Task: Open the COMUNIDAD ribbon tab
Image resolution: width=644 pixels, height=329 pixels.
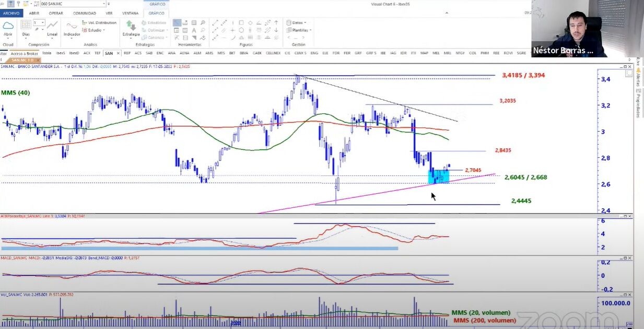Action: tap(85, 13)
